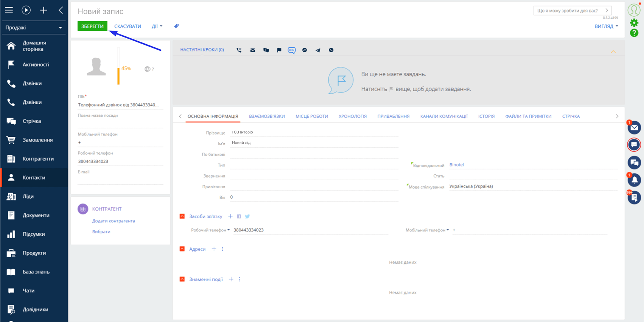Click the Прізвище input field
Viewport: 644px width, 322px height.
point(314,132)
